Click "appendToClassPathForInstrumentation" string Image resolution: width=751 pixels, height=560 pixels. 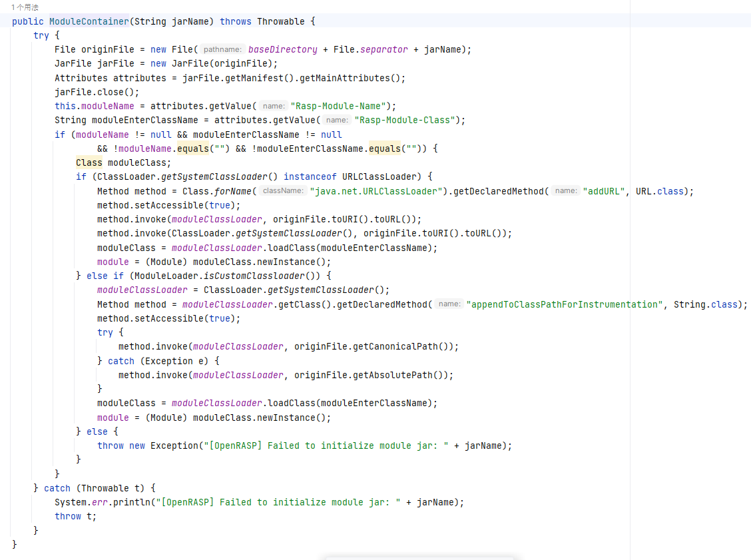565,305
